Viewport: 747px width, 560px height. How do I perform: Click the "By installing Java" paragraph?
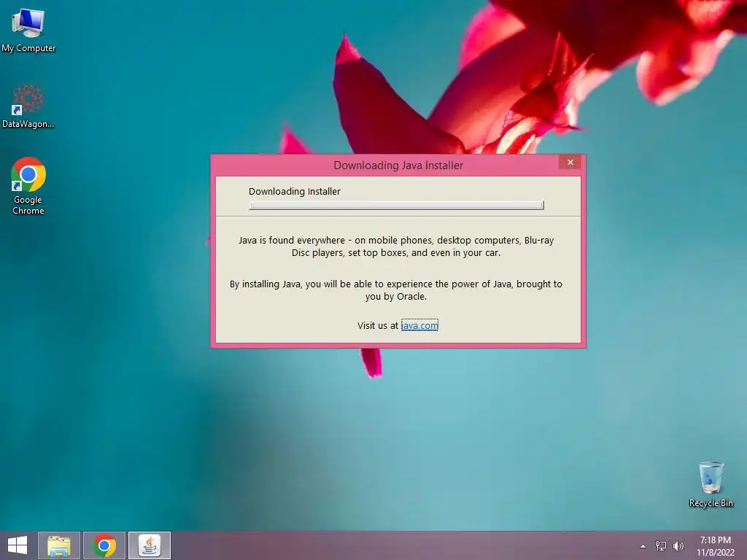pos(396,290)
